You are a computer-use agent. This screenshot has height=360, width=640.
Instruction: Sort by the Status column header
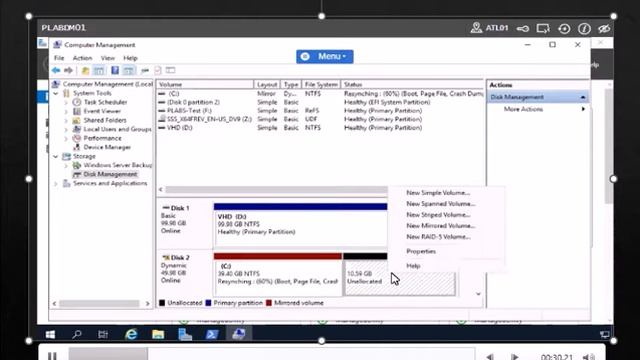[412, 84]
